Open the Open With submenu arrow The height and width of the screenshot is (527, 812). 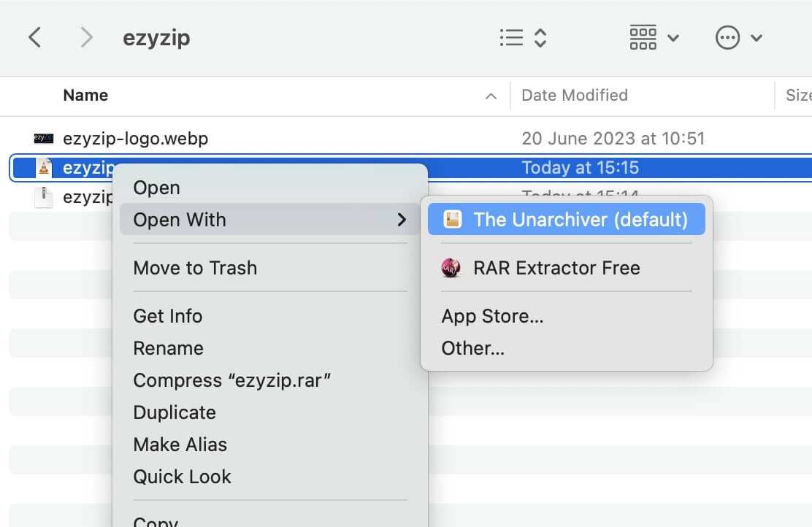[x=402, y=220]
